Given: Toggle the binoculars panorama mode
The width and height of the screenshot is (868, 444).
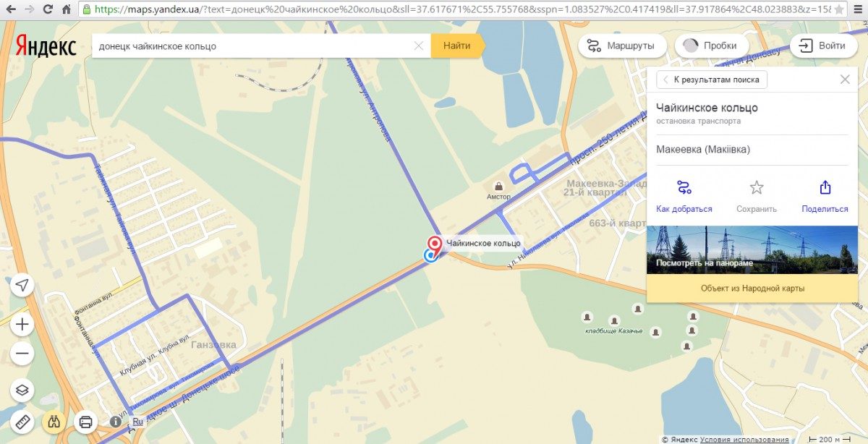Looking at the screenshot, I should (54, 421).
